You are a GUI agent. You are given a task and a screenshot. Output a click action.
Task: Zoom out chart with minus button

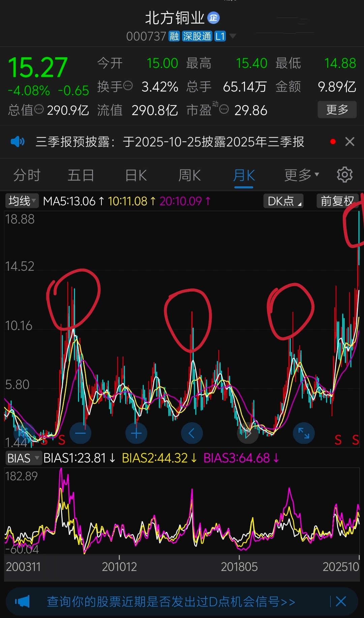coord(80,433)
